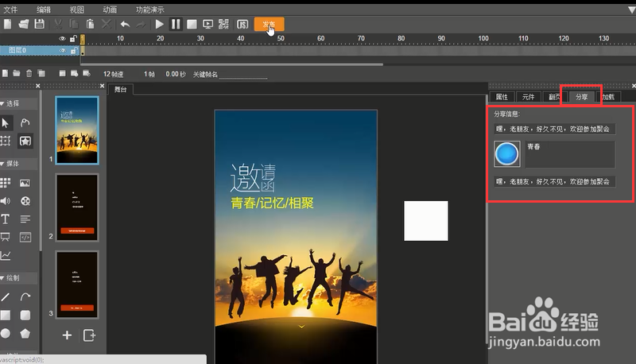This screenshot has height=364, width=636.
Task: Select the arrow selection tool
Action: tap(6, 123)
